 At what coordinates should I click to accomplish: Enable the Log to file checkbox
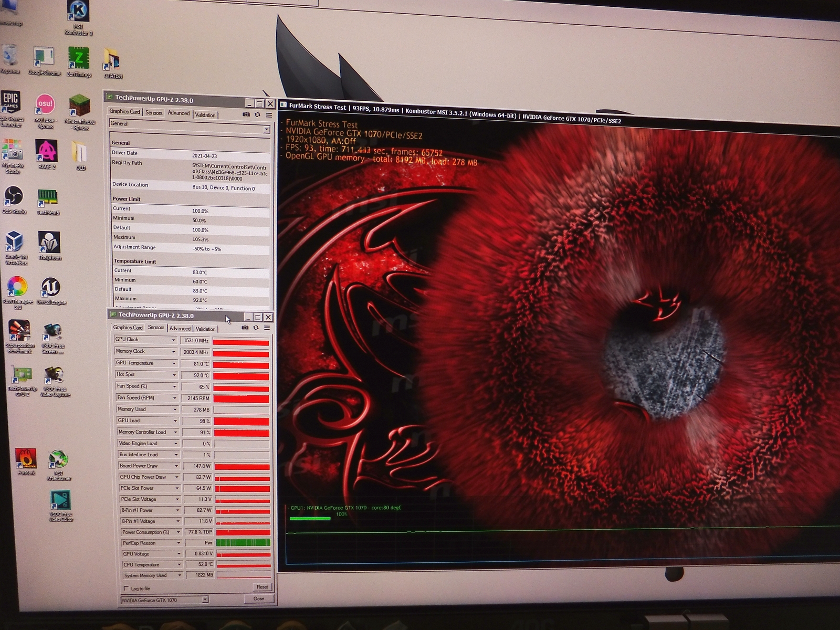click(x=126, y=588)
